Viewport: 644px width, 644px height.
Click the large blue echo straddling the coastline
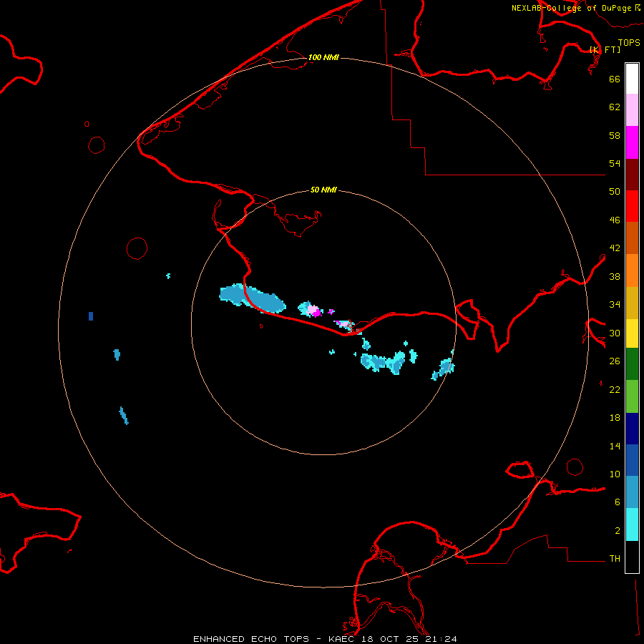252,298
